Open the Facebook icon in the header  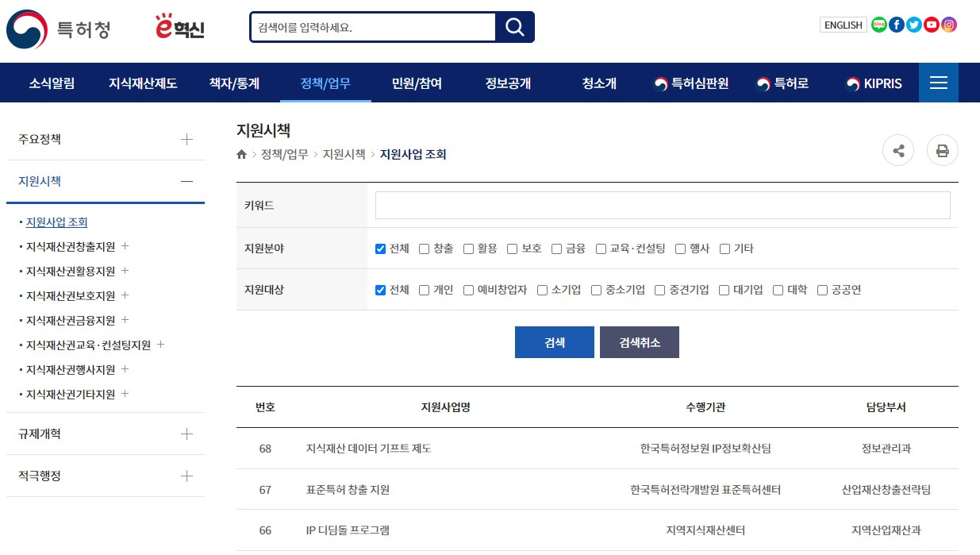[x=896, y=25]
